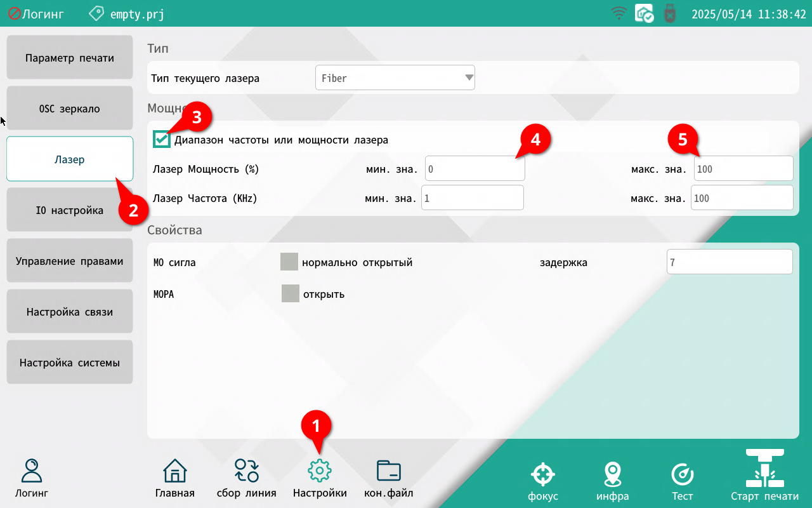812x508 pixels.
Task: Open кон.файл folder icon
Action: click(388, 471)
